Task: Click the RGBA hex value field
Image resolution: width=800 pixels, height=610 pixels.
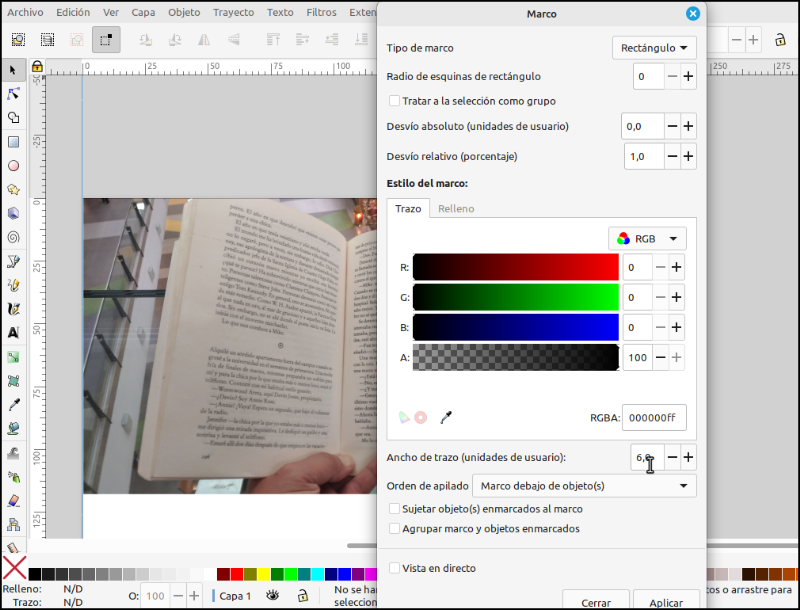Action: click(654, 418)
